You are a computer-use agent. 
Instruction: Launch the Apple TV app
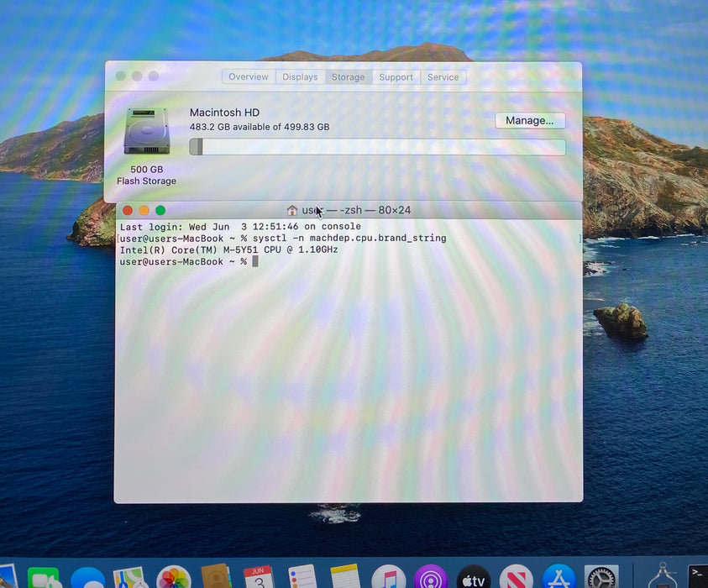click(x=473, y=578)
